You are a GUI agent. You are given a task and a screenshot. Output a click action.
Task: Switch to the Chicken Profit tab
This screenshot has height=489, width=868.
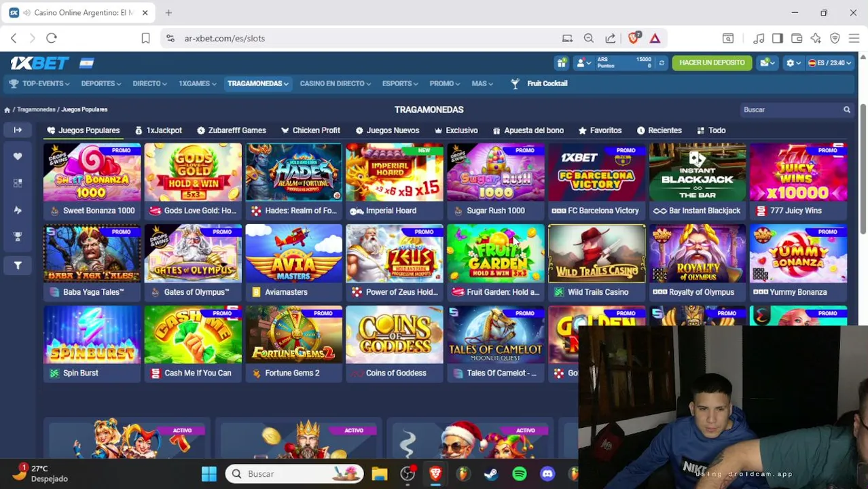point(310,130)
